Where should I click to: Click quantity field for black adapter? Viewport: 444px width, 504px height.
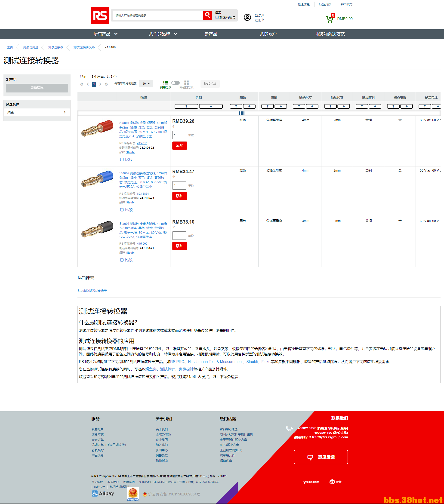click(x=179, y=236)
